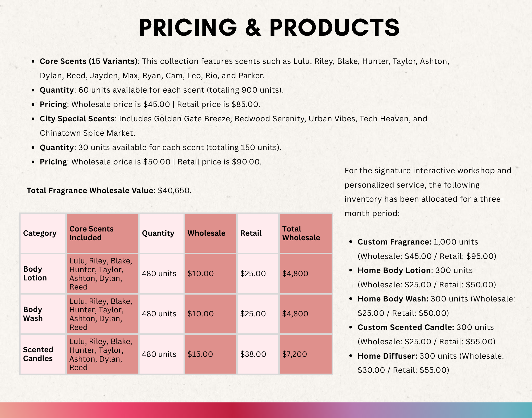The image size is (532, 418).
Task: Click Total Fragrance Wholesale Value line
Action: pos(109,191)
